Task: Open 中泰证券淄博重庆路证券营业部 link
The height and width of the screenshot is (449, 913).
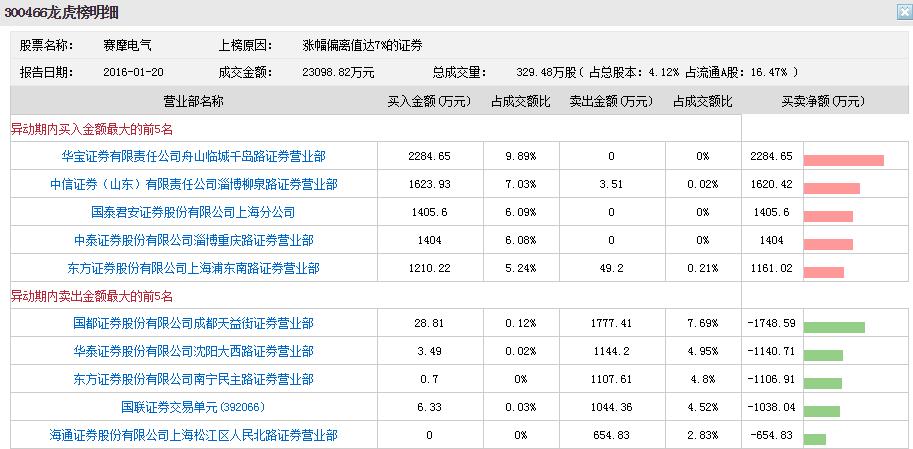Action: 193,240
